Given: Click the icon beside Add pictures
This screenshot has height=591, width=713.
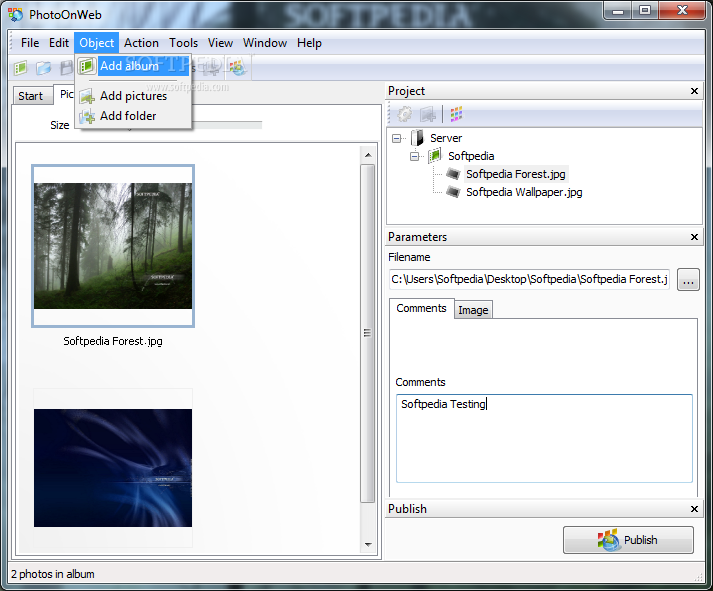Looking at the screenshot, I should pyautogui.click(x=87, y=96).
